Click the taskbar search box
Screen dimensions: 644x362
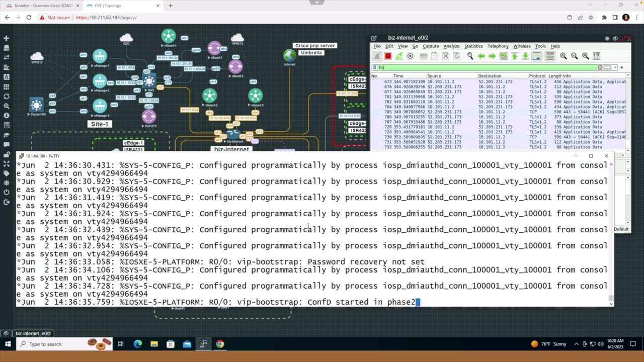tap(64, 344)
